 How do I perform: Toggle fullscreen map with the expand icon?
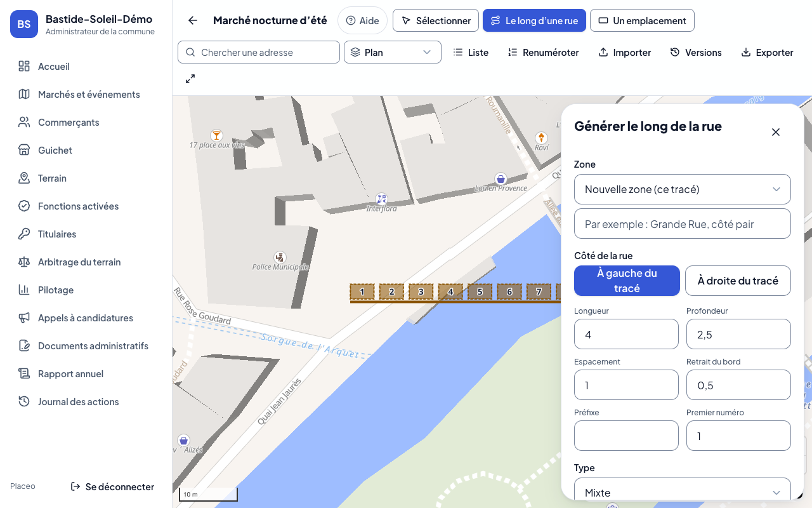[x=190, y=79]
